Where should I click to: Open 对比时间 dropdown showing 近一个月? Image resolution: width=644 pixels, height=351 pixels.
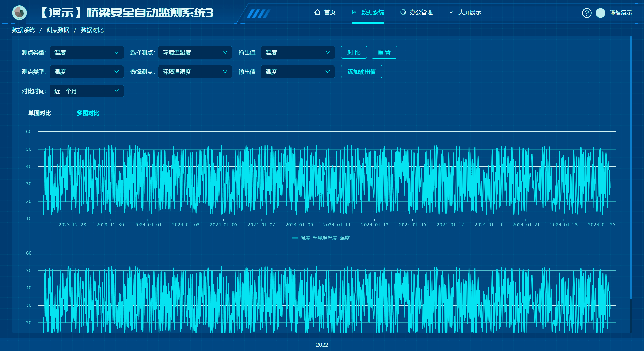point(86,91)
